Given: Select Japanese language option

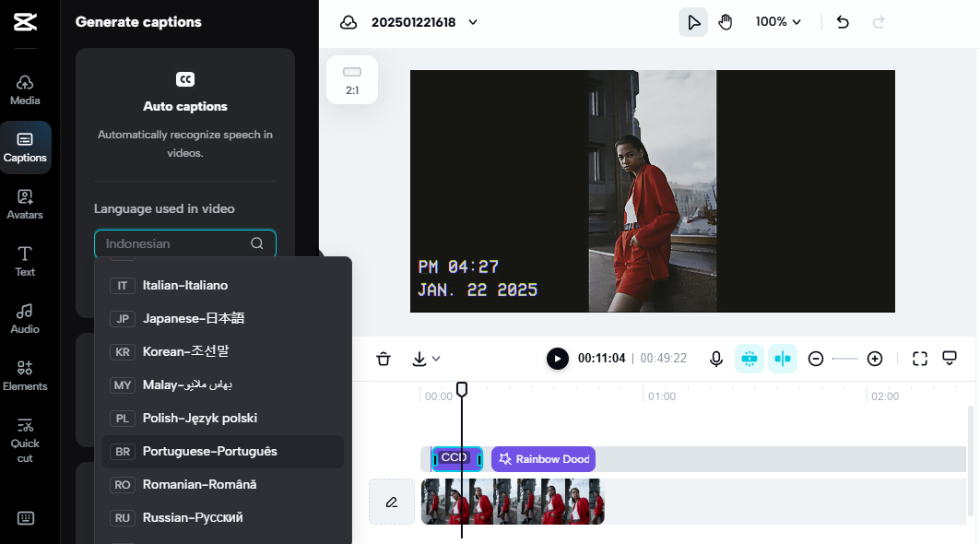Looking at the screenshot, I should pos(223,318).
